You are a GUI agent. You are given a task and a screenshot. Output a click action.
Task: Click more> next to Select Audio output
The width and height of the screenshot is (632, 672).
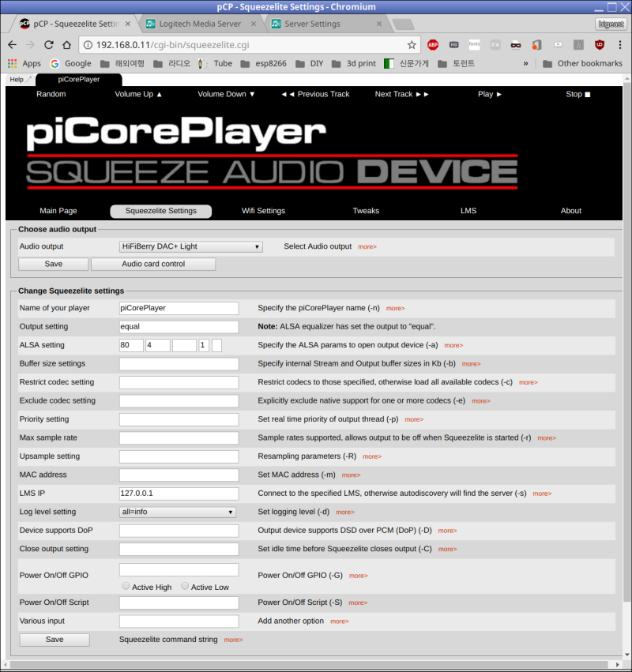pyautogui.click(x=367, y=247)
